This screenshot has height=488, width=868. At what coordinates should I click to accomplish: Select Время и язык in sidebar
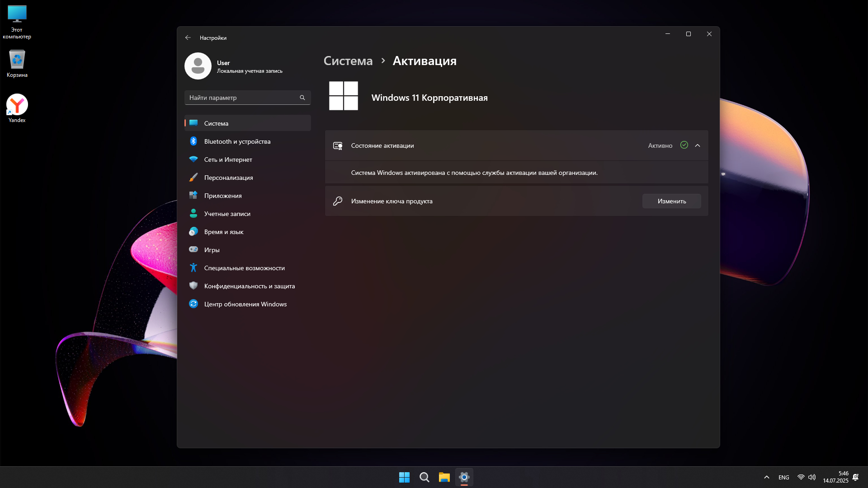[223, 232]
